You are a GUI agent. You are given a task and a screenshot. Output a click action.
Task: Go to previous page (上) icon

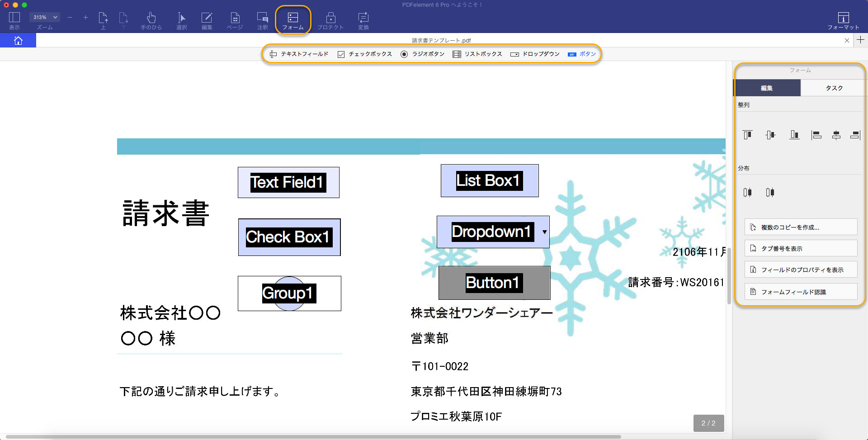tap(103, 20)
